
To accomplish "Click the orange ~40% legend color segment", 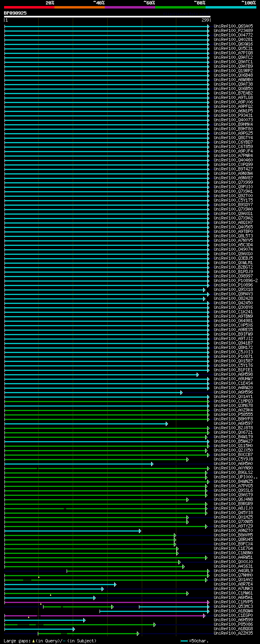I will coord(80,7).
